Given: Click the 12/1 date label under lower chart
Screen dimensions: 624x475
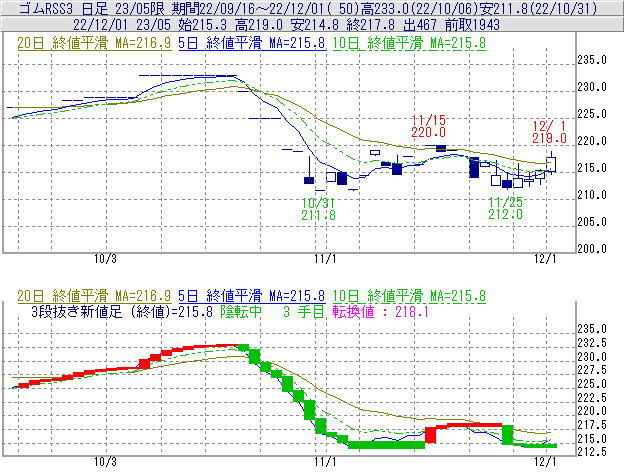Looking at the screenshot, I should click(x=545, y=461).
